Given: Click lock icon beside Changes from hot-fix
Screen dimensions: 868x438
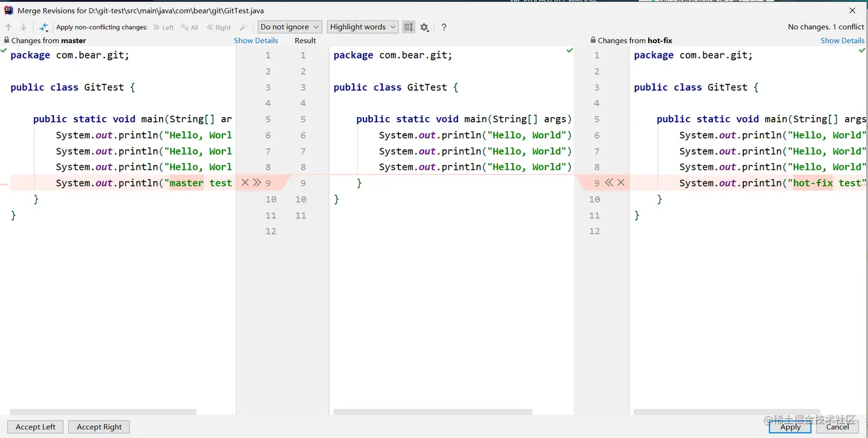Looking at the screenshot, I should point(593,41).
